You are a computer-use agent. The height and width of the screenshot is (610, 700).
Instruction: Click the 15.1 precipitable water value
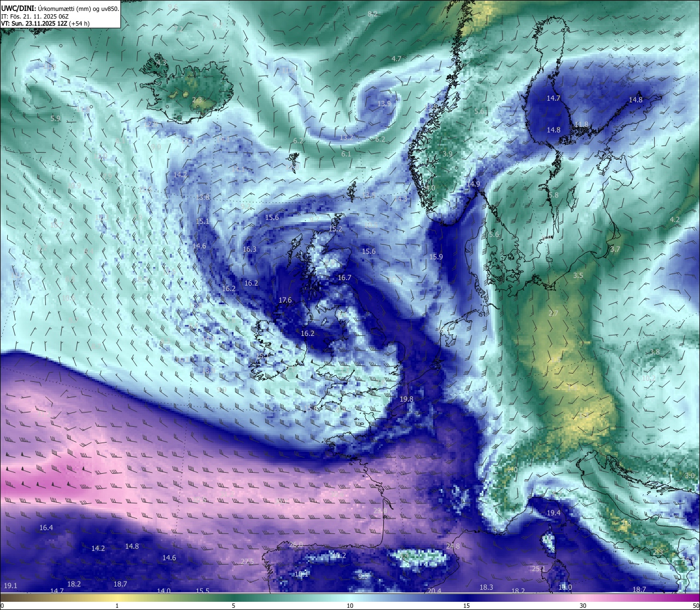click(202, 222)
